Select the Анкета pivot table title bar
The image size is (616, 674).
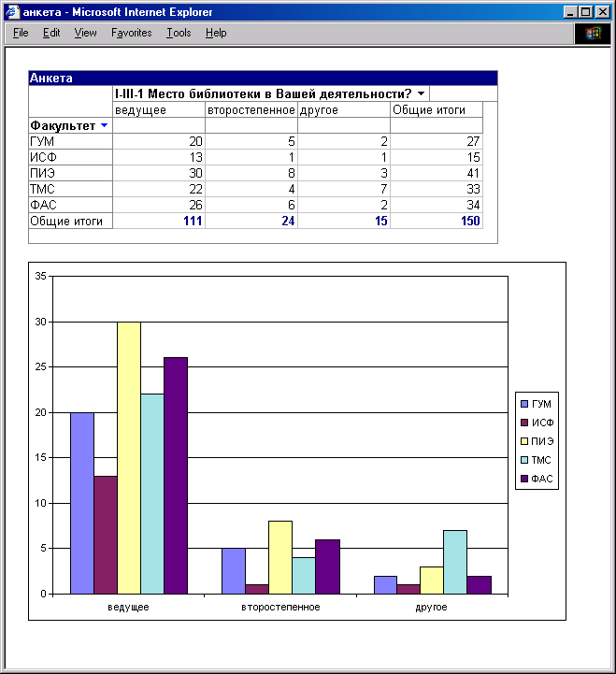click(263, 79)
